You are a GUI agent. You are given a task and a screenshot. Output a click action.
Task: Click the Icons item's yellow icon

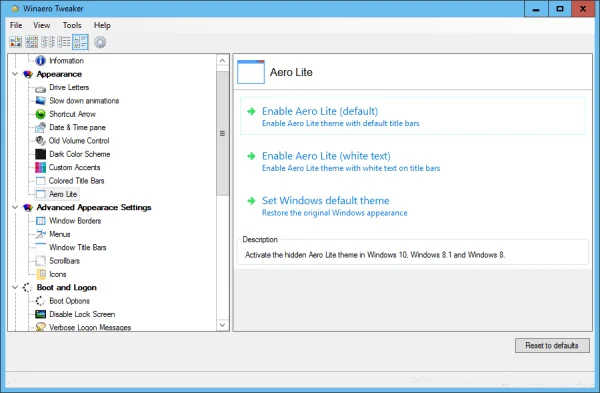pyautogui.click(x=41, y=274)
